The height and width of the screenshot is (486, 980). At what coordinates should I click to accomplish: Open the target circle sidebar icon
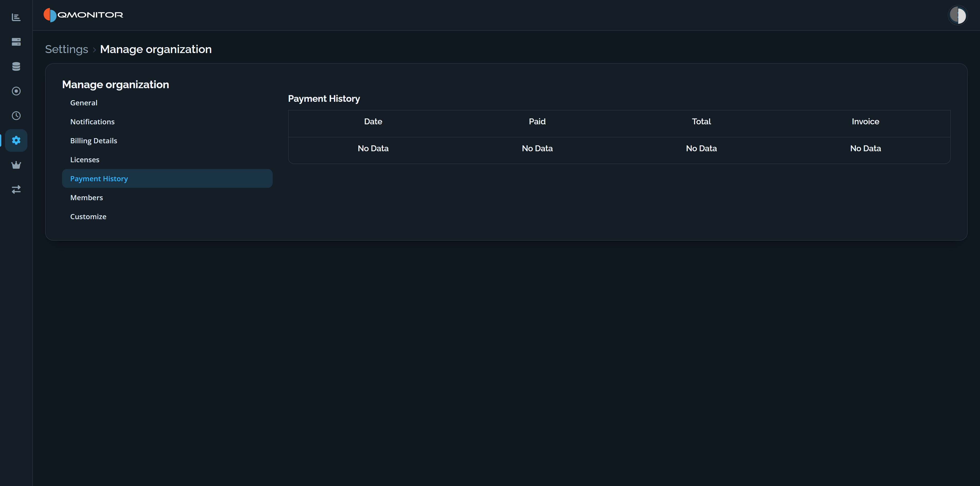click(16, 91)
